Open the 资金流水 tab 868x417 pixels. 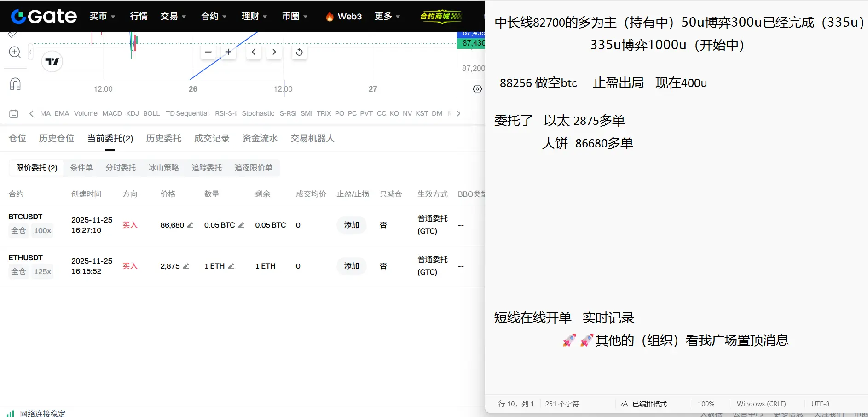click(x=260, y=138)
